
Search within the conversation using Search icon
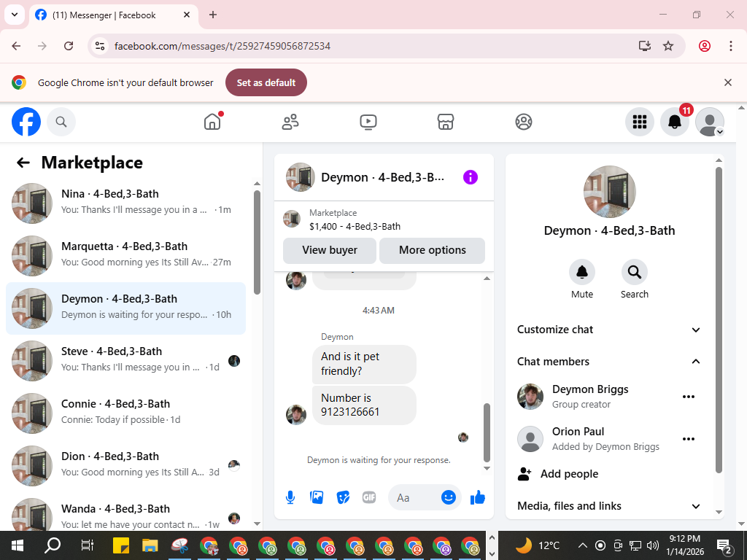click(x=634, y=273)
